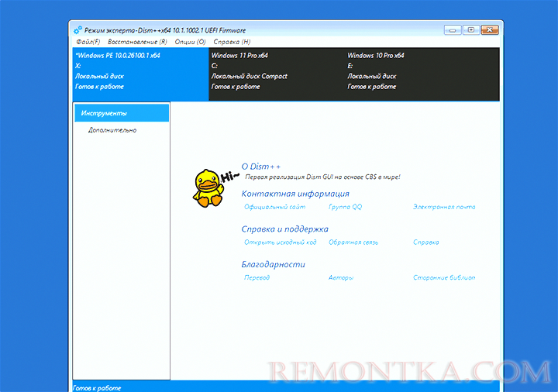
Task: Open the Перевод credits link
Action: click(257, 277)
